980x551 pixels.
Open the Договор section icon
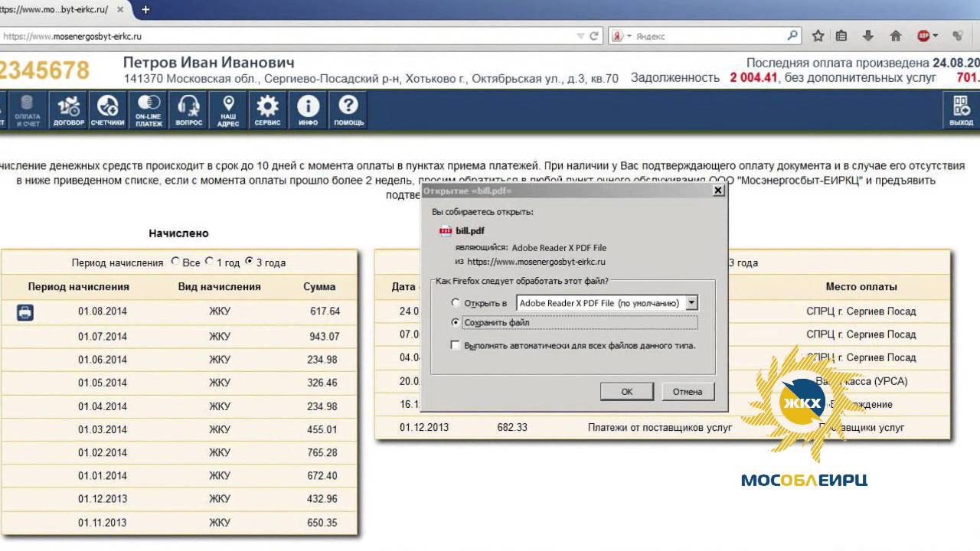coord(68,110)
